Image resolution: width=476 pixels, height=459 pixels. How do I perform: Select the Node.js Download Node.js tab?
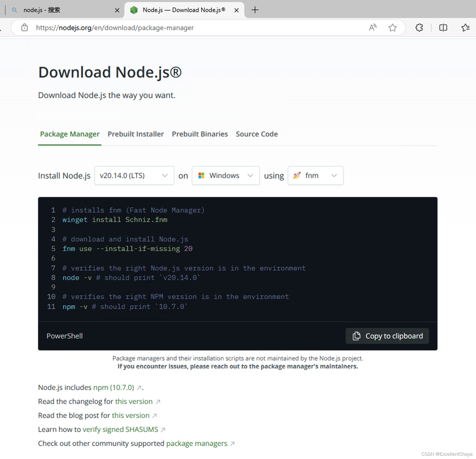[184, 10]
